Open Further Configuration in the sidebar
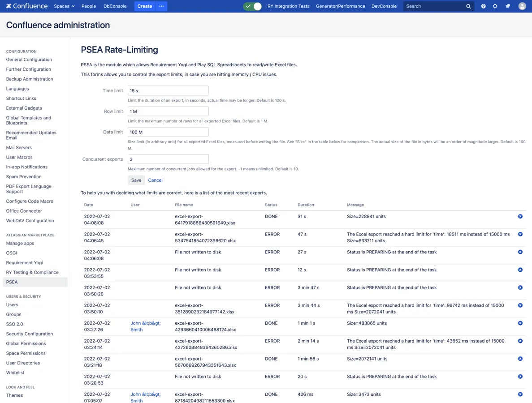Viewport: 532px width, 403px height. [29, 69]
